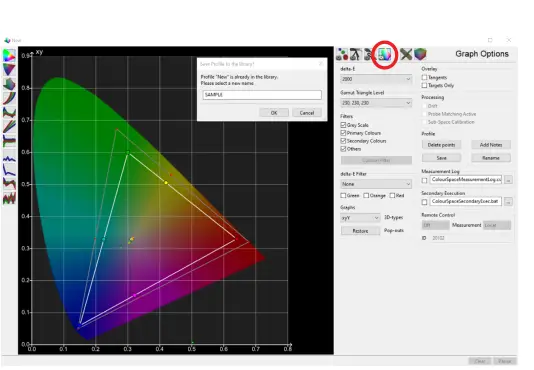Image resolution: width=534 pixels, height=370 pixels.
Task: Open the Measurement Local dropdown
Action: [497, 225]
